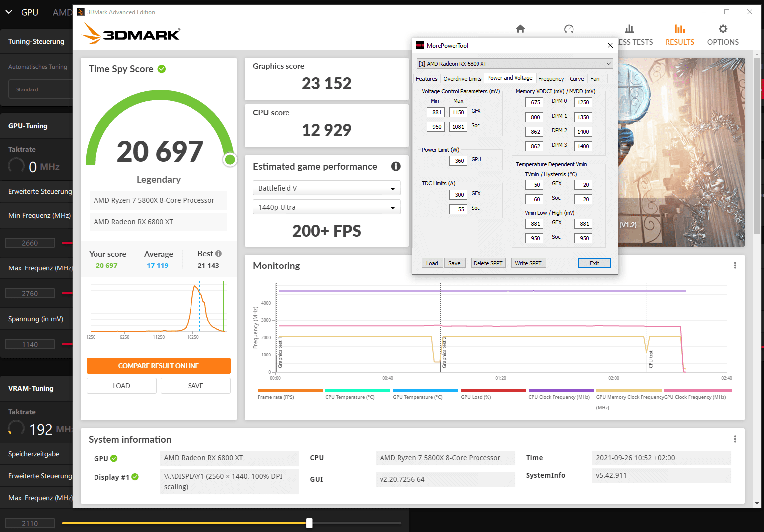The width and height of the screenshot is (764, 532).
Task: Click the Delete SPPT button
Action: (488, 263)
